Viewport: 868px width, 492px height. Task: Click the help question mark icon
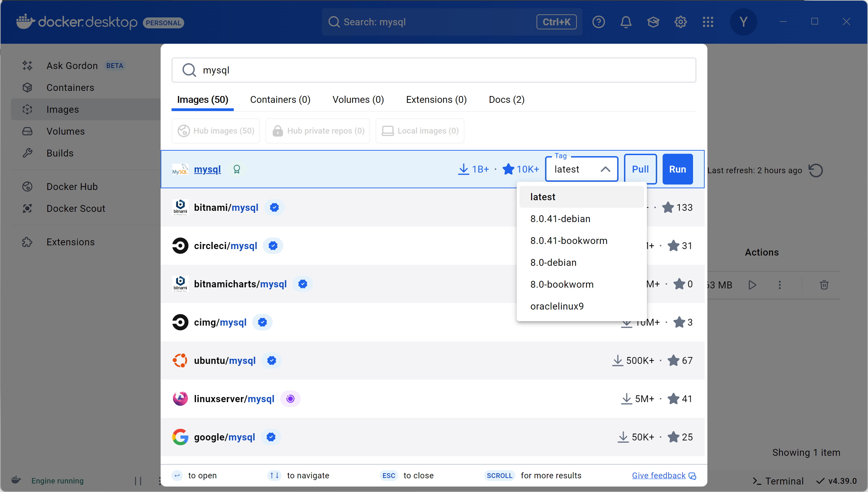pyautogui.click(x=598, y=22)
